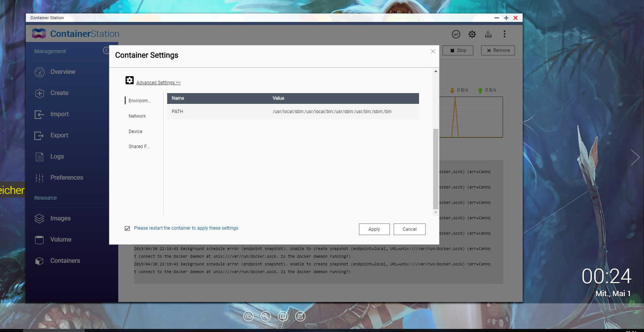The image size is (644, 332).
Task: Open the three-dot more options menu
Action: (x=505, y=34)
